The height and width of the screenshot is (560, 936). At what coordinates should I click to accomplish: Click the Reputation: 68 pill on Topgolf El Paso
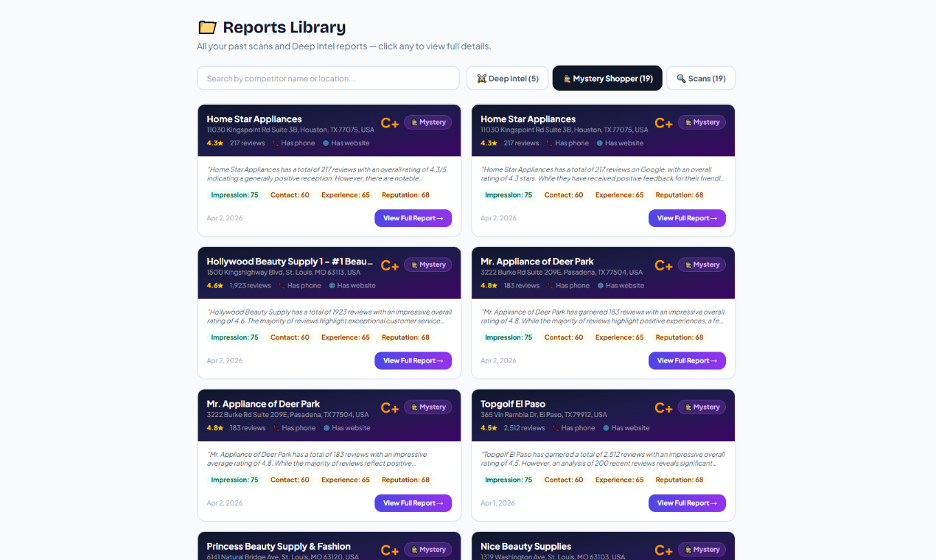click(679, 479)
